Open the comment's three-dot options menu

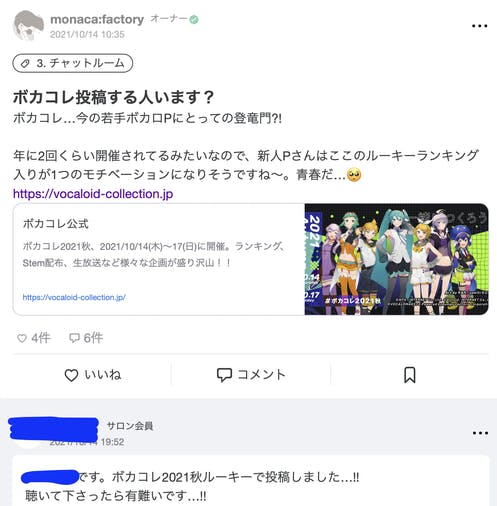tap(480, 433)
